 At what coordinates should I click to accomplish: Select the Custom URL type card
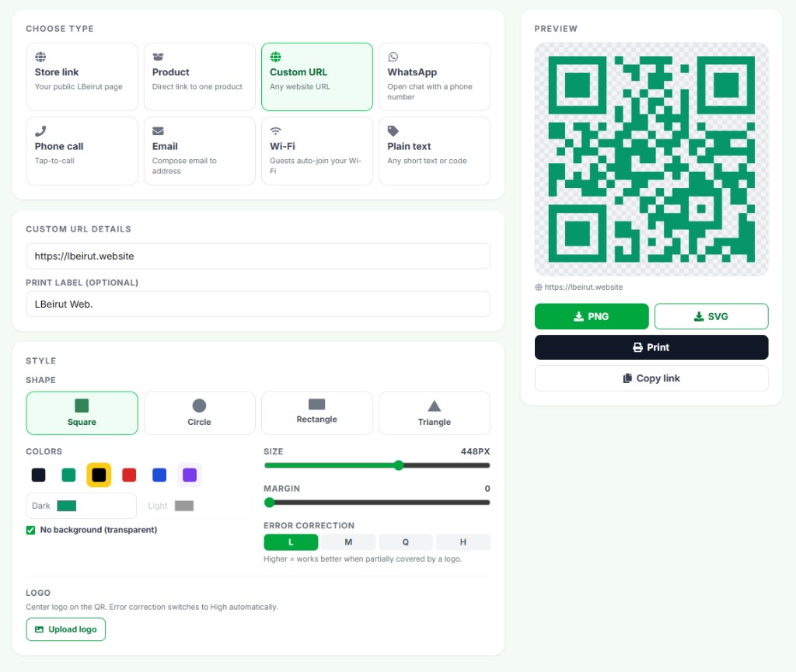317,77
